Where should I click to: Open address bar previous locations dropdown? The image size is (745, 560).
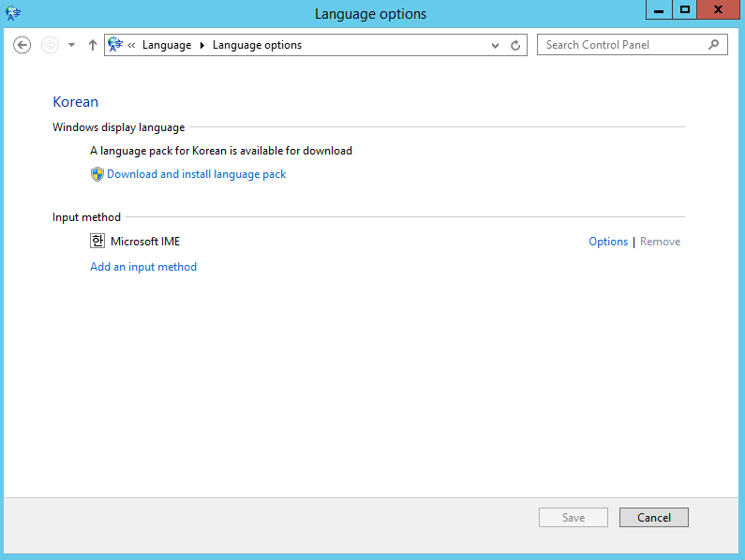495,46
